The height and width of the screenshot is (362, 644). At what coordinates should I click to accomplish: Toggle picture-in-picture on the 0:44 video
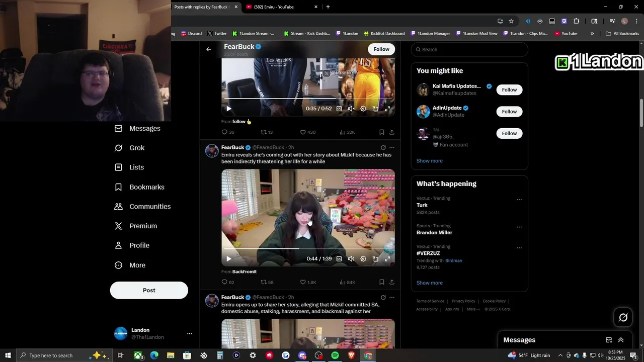[x=375, y=259]
